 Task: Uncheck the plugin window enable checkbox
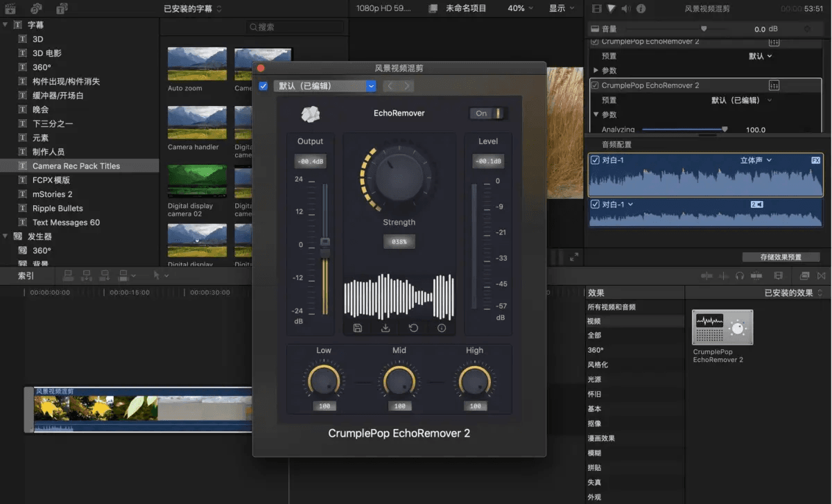click(263, 86)
